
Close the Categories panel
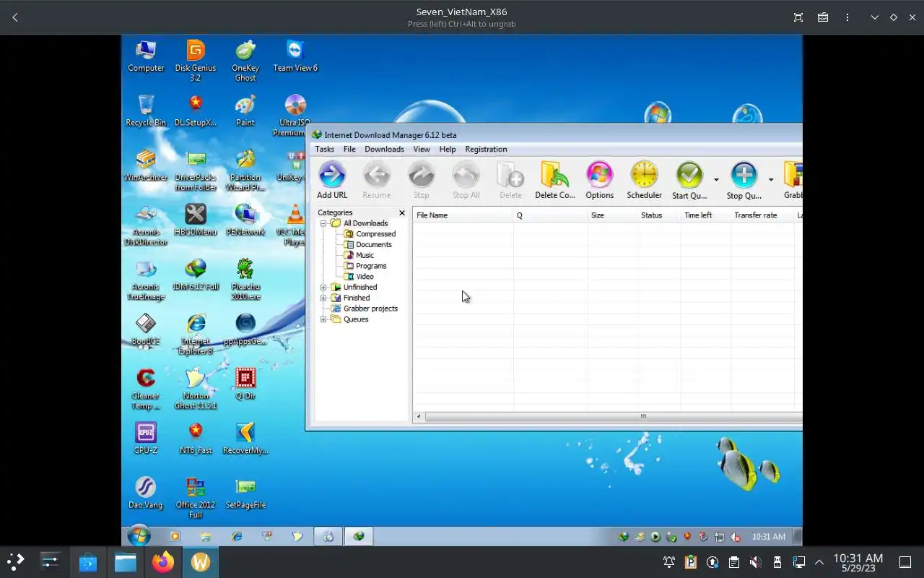(x=402, y=212)
